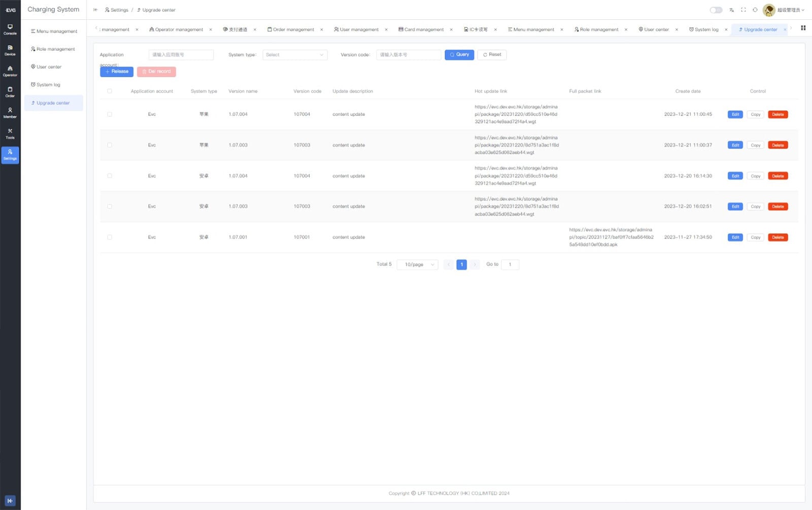The width and height of the screenshot is (812, 510).
Task: Expand the user account dropdown menu
Action: [x=784, y=10]
